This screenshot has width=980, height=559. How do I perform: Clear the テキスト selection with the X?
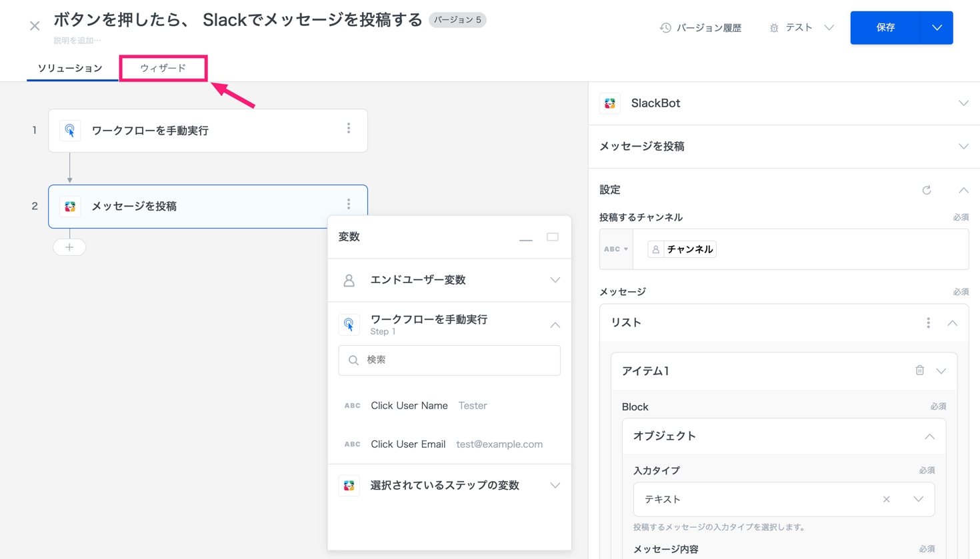pos(886,499)
